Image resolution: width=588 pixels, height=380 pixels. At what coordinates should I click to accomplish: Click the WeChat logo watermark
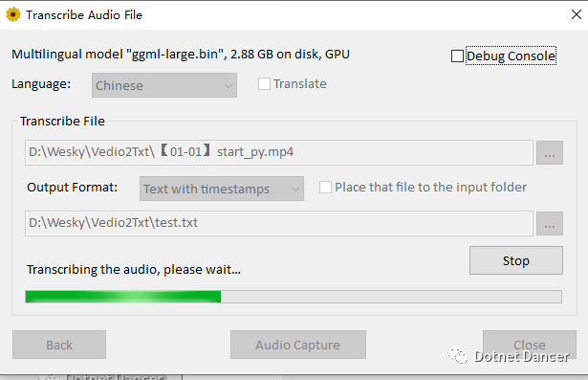click(x=458, y=355)
